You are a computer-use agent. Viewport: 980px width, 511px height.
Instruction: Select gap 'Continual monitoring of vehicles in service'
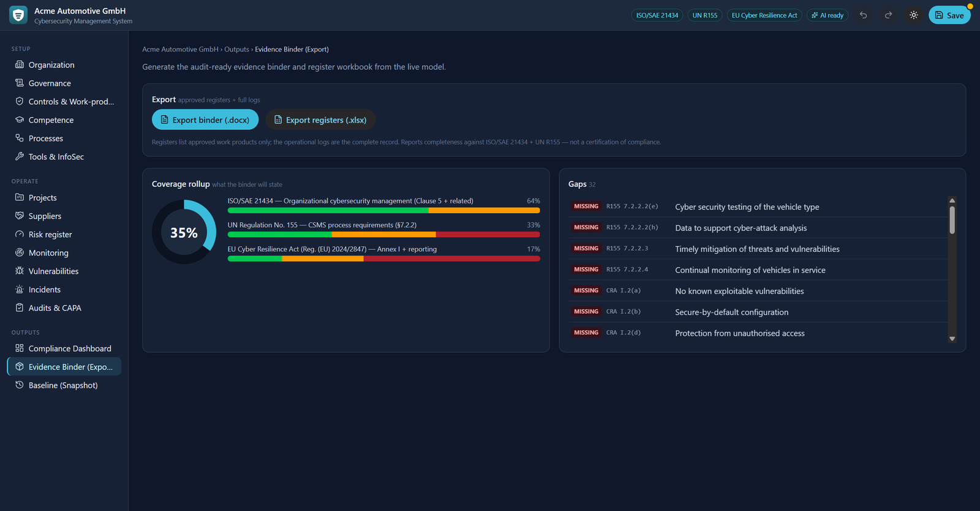click(758, 270)
